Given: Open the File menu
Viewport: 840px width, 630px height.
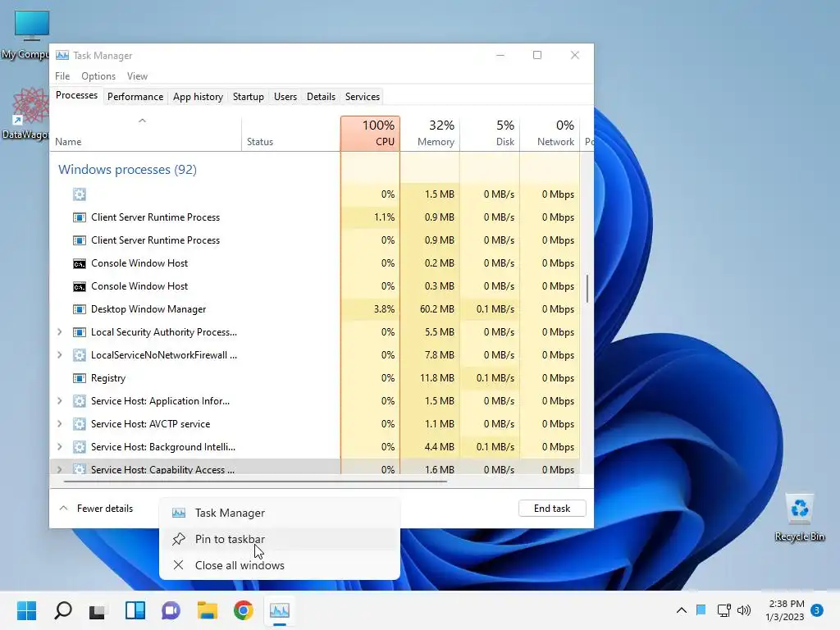Looking at the screenshot, I should (62, 76).
